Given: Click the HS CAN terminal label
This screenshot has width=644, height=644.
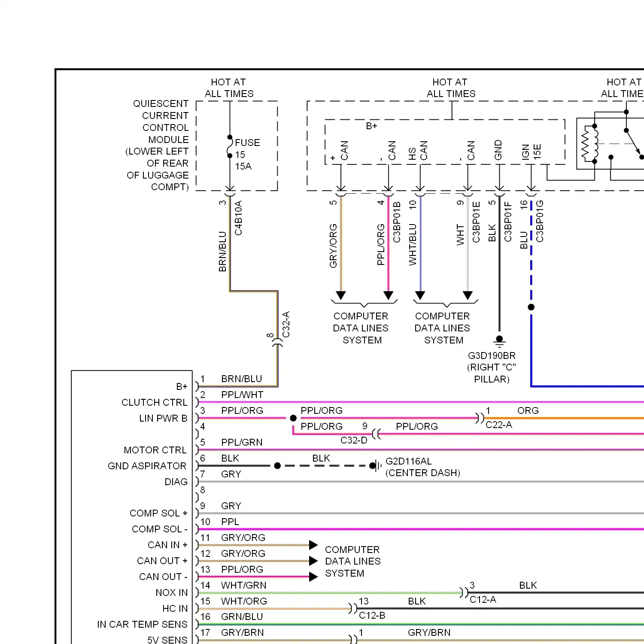Looking at the screenshot, I should coord(418,151).
